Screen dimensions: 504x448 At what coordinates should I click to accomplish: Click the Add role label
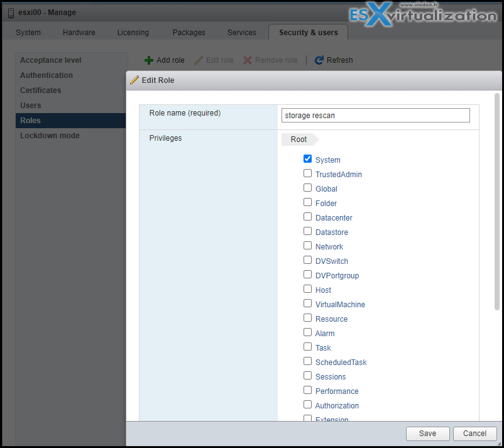[170, 60]
